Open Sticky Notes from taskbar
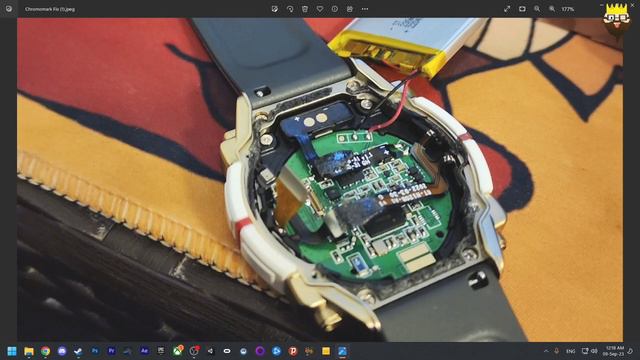This screenshot has height=360, width=640. (x=326, y=351)
